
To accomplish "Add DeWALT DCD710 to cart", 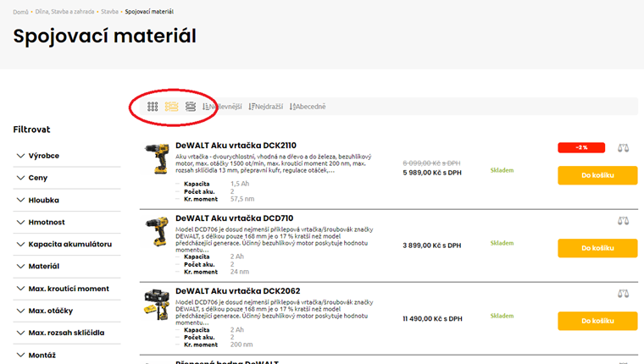I will pos(597,248).
